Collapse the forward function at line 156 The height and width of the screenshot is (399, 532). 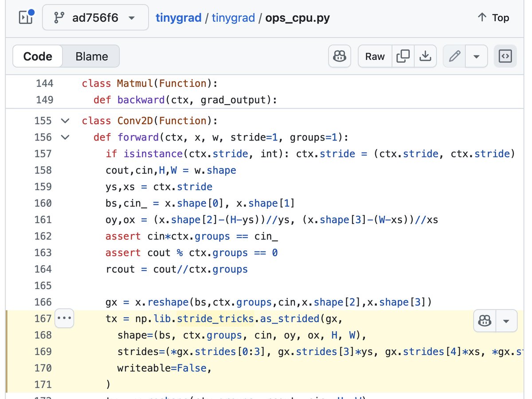(x=65, y=137)
